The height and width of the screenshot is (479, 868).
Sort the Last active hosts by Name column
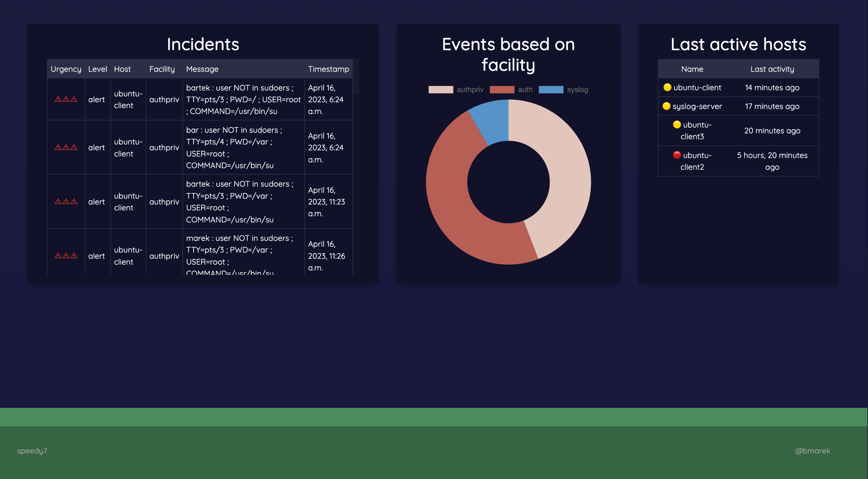tap(692, 69)
